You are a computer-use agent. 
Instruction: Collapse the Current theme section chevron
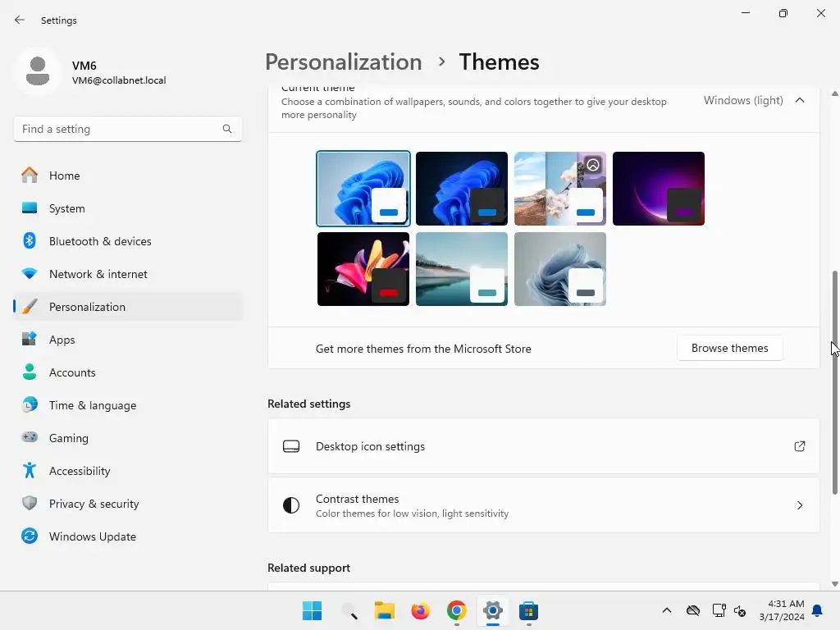pos(800,100)
